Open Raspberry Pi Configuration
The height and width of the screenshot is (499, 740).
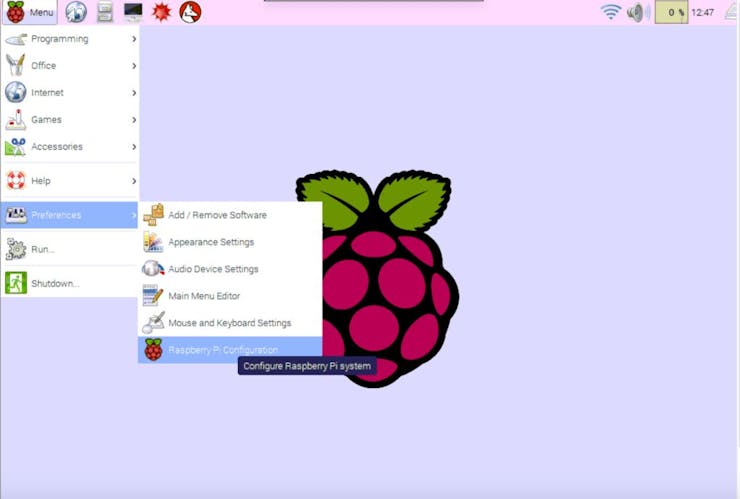point(230,350)
